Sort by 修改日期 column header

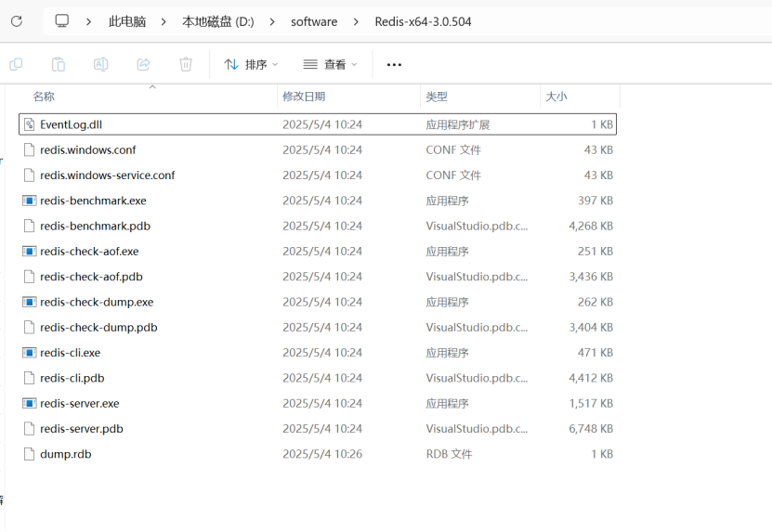pos(304,97)
